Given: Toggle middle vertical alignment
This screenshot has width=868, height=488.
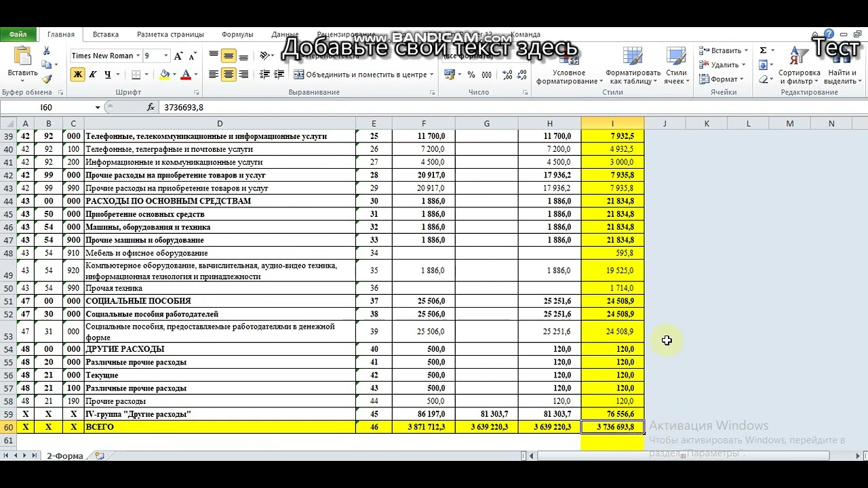Looking at the screenshot, I should 229,56.
